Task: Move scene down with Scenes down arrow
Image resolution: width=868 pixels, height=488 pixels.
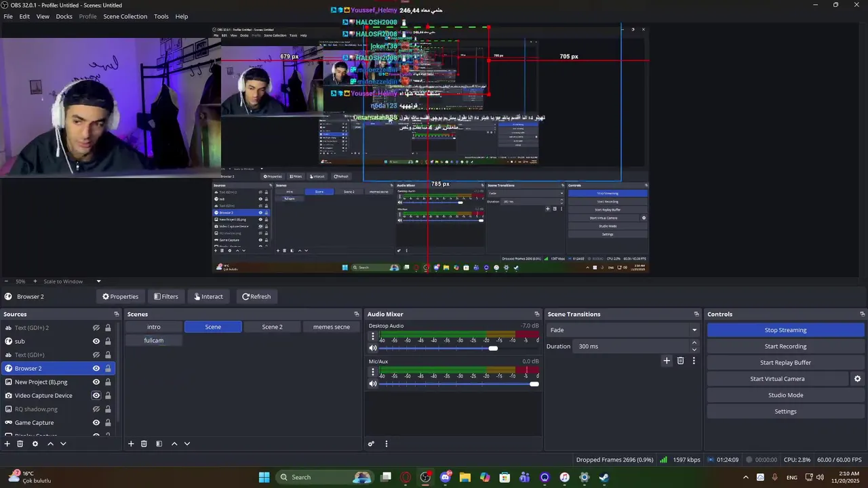Action: pyautogui.click(x=187, y=444)
